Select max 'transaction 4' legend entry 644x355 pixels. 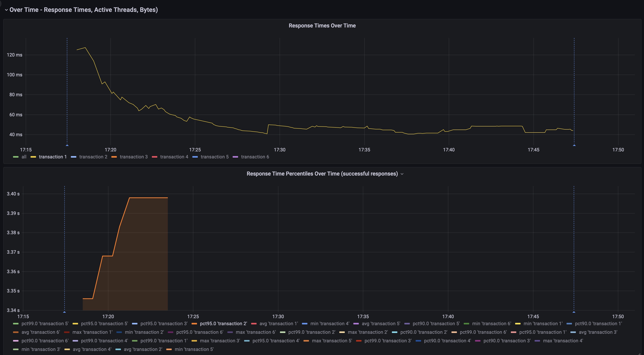(563, 341)
